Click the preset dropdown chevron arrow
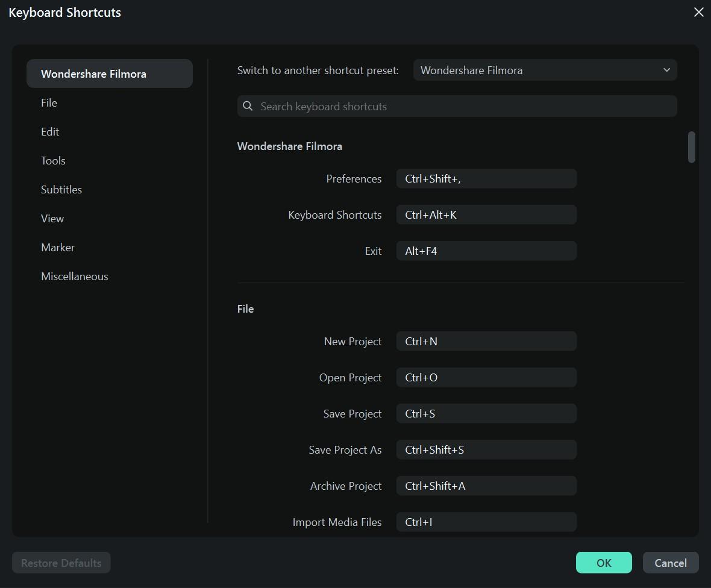The width and height of the screenshot is (711, 588). 666,70
